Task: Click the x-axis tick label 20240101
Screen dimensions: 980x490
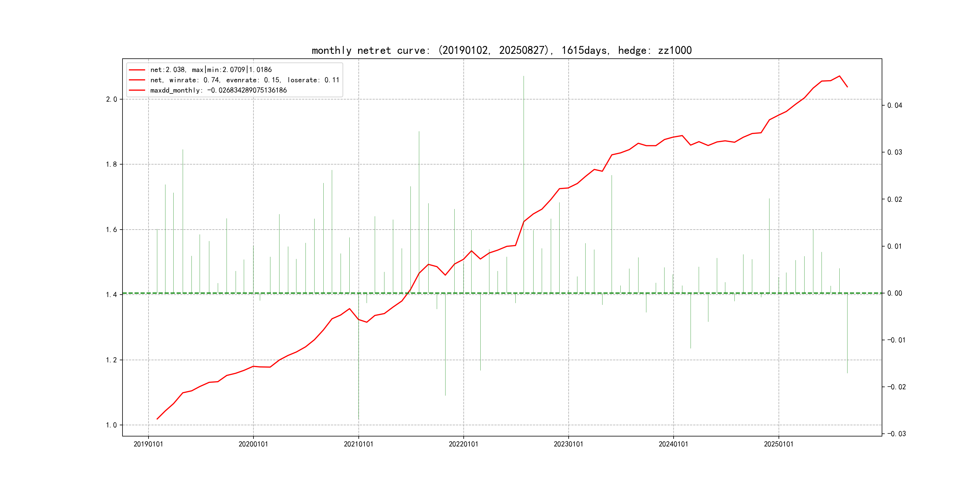Action: [x=673, y=444]
